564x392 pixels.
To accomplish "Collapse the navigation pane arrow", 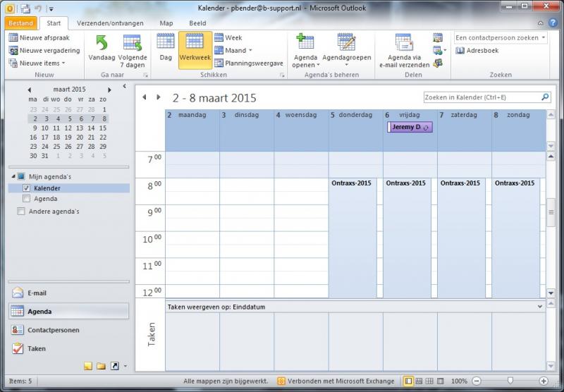I will [x=125, y=86].
